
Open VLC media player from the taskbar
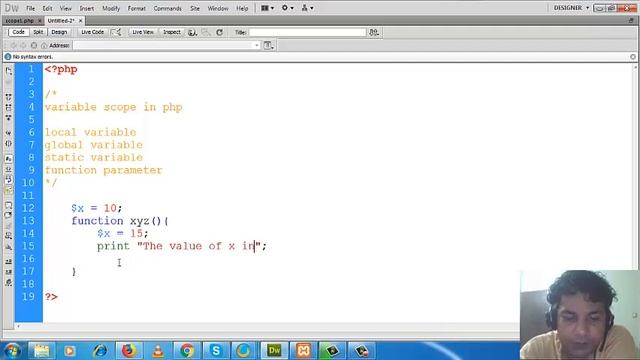pos(158,351)
